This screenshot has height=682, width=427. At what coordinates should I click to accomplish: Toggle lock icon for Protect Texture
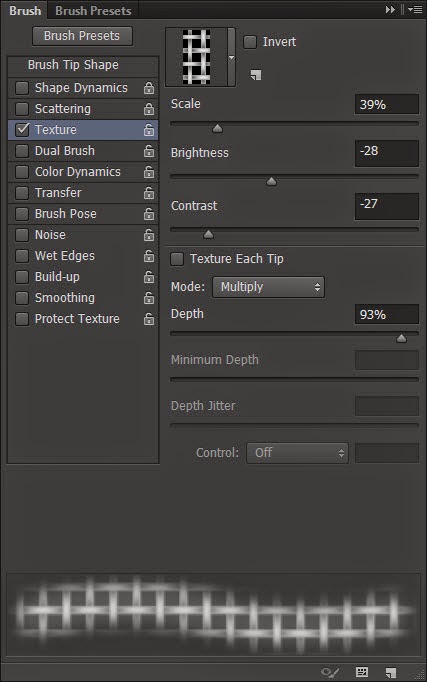pos(149,319)
